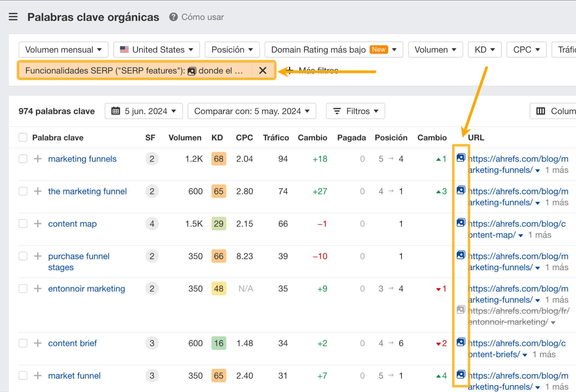Expand the entonnoir-marketing URL dropdown arrow
Image resolution: width=576 pixels, height=392 pixels.
553,323
